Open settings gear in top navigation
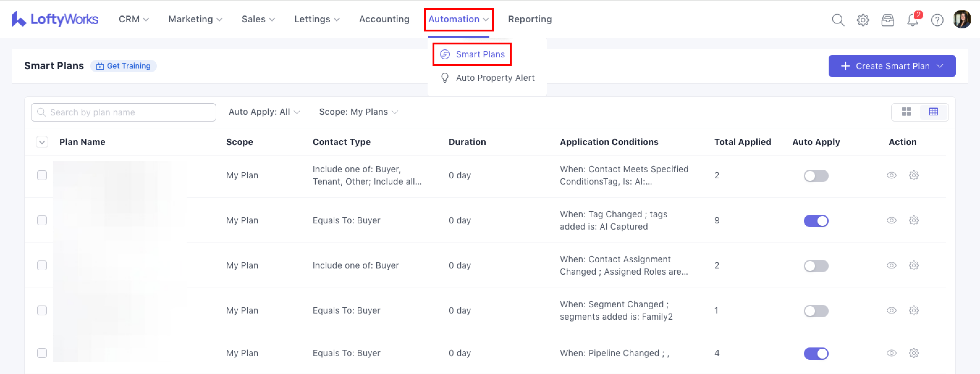This screenshot has width=980, height=374. [863, 20]
